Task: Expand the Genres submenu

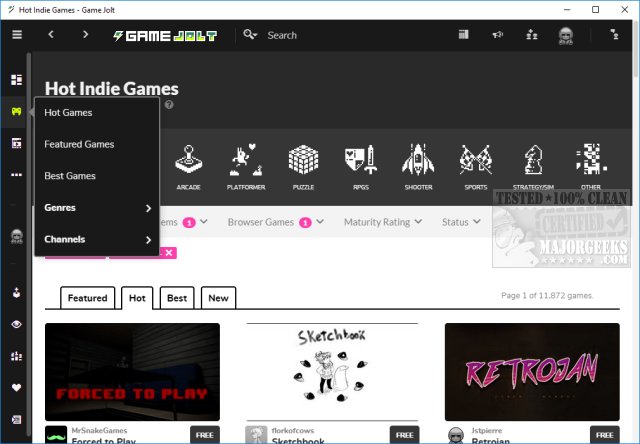Action: coord(97,208)
